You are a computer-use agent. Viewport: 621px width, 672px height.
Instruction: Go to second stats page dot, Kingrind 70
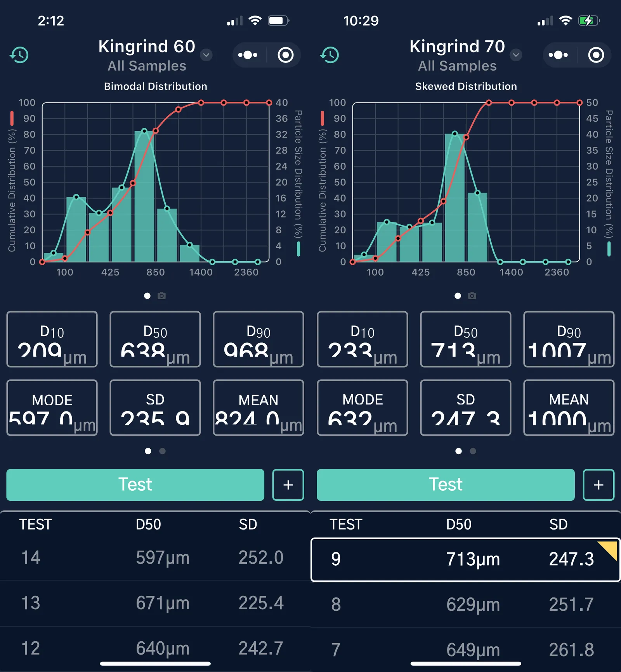tap(473, 451)
